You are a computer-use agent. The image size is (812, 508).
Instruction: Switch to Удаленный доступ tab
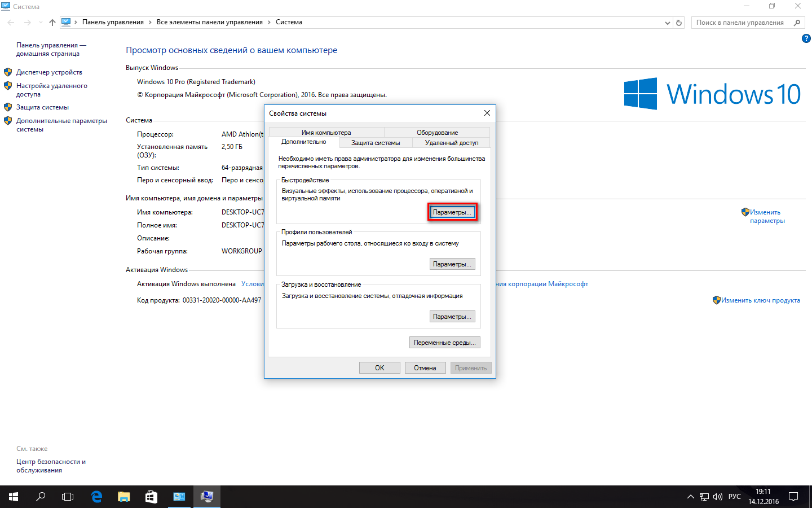click(x=451, y=143)
